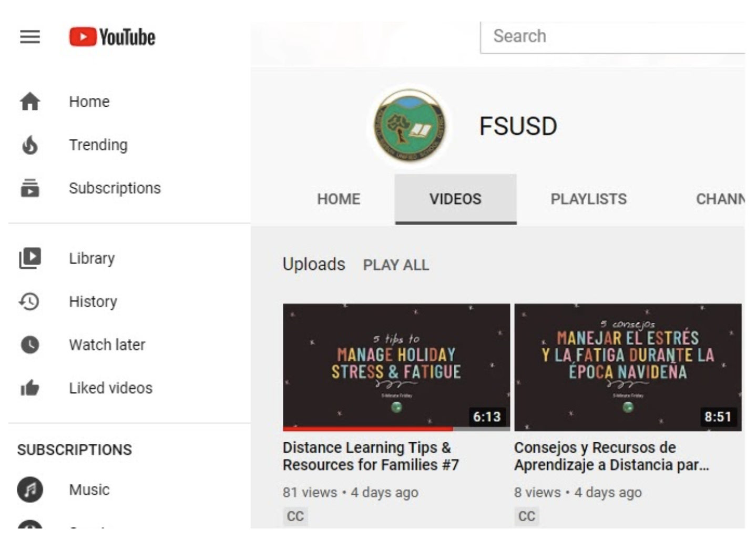The image size is (756, 549).
Task: Click the CC badge under Consejos y Recursos video
Action: (x=527, y=516)
